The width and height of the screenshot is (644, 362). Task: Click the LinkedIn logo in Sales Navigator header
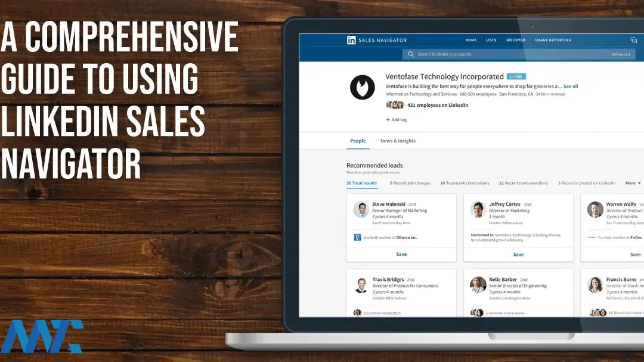[351, 40]
